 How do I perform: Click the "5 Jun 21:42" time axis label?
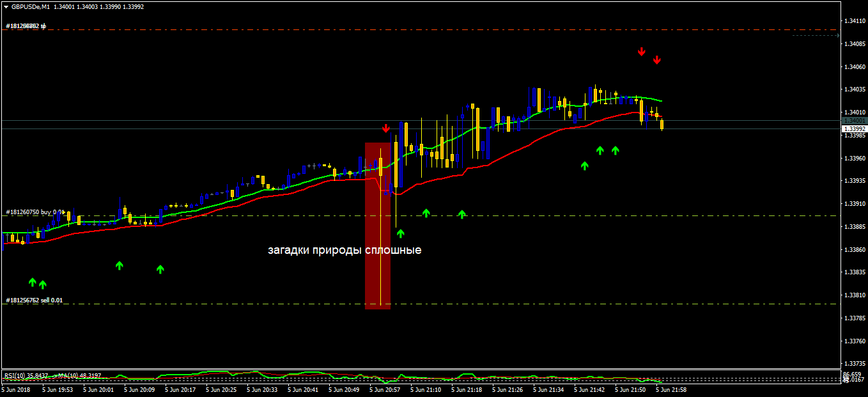(589, 389)
